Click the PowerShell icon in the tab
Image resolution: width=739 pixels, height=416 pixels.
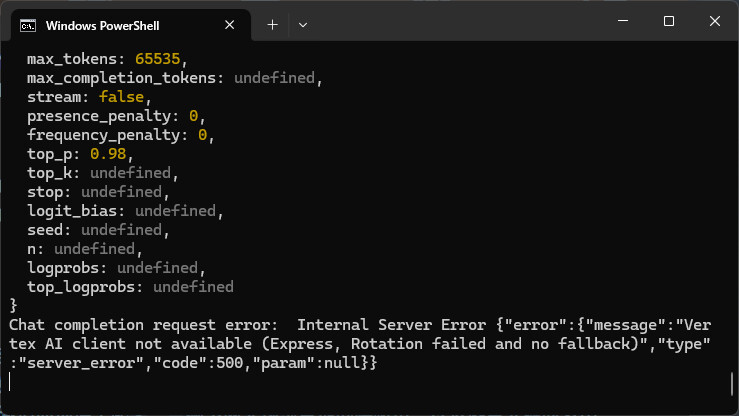point(29,25)
